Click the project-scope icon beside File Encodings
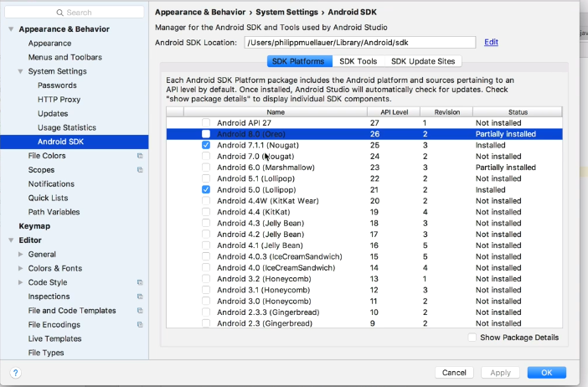The height and width of the screenshot is (387, 588). click(x=140, y=325)
